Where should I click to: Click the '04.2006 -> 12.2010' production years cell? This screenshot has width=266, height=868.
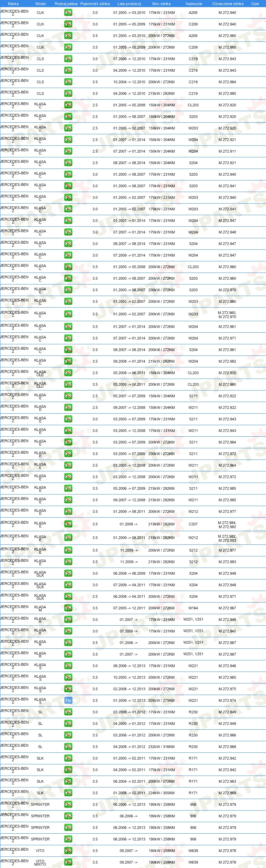coord(129,93)
